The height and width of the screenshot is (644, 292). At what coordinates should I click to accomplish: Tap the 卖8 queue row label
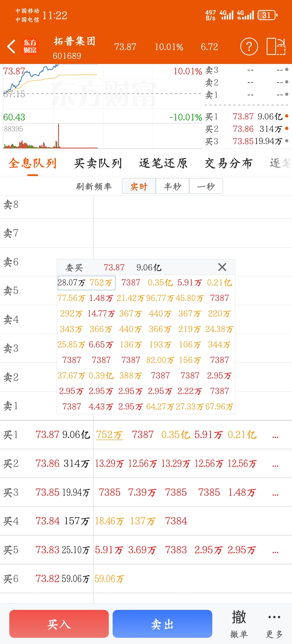point(11,204)
